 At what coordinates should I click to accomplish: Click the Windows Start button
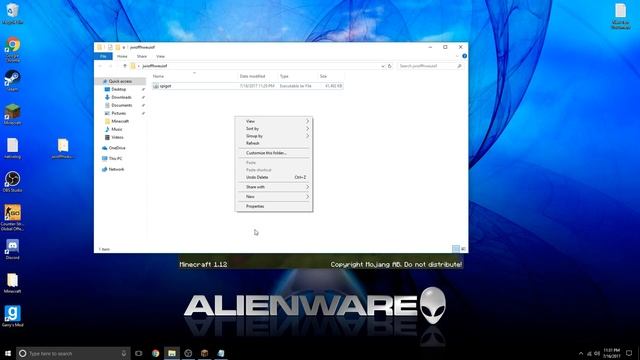coord(8,353)
